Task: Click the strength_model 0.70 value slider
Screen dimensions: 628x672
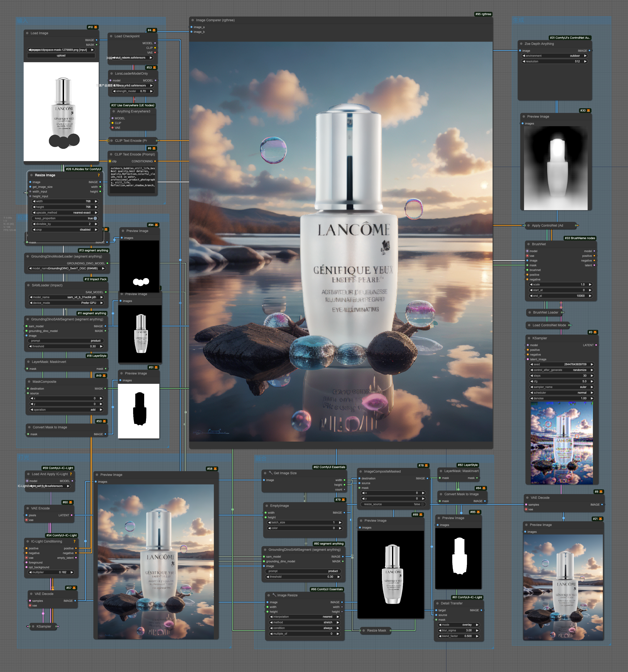Action: point(133,91)
